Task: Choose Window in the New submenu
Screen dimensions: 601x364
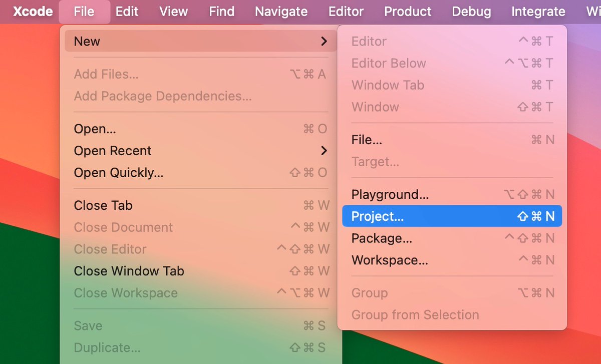Action: (x=452, y=107)
